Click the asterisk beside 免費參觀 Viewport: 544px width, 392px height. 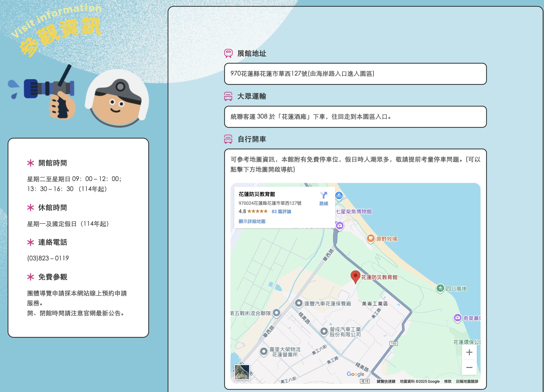point(30,277)
